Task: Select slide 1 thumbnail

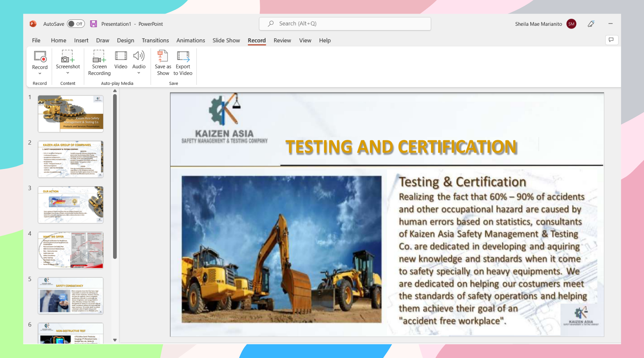Action: [70, 113]
